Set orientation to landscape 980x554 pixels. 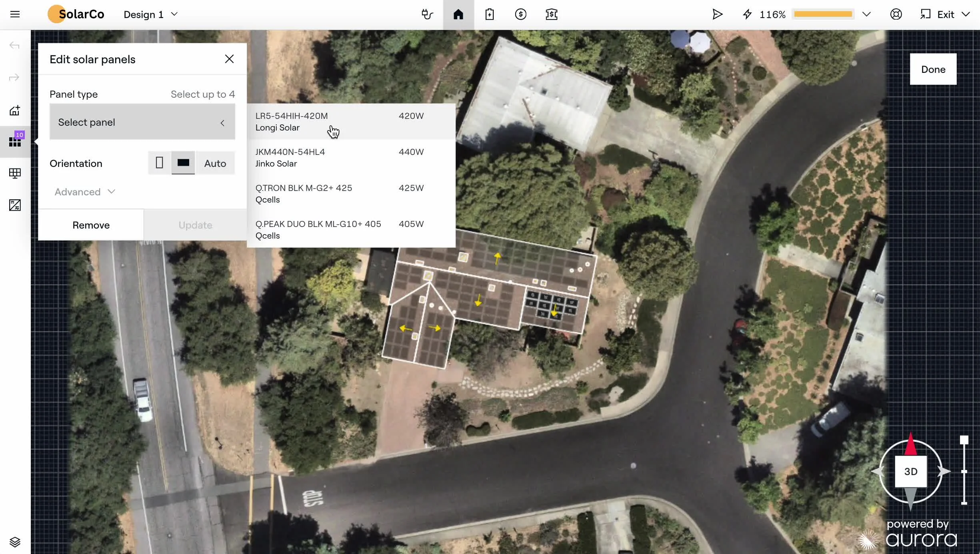pos(183,163)
